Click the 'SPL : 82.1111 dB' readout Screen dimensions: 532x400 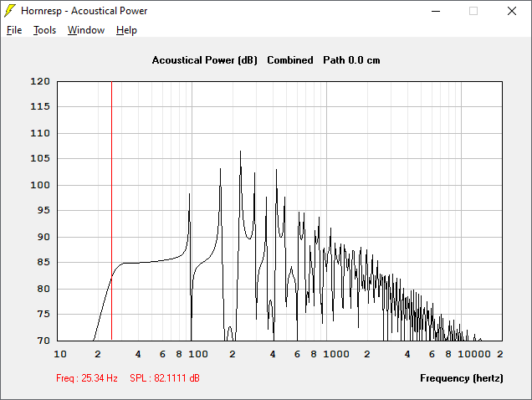pos(165,378)
